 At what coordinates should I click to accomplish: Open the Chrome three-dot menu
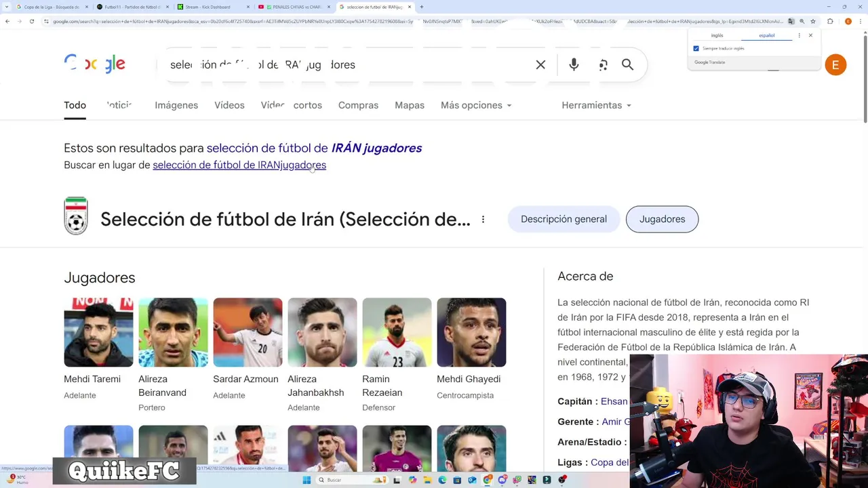tap(860, 21)
